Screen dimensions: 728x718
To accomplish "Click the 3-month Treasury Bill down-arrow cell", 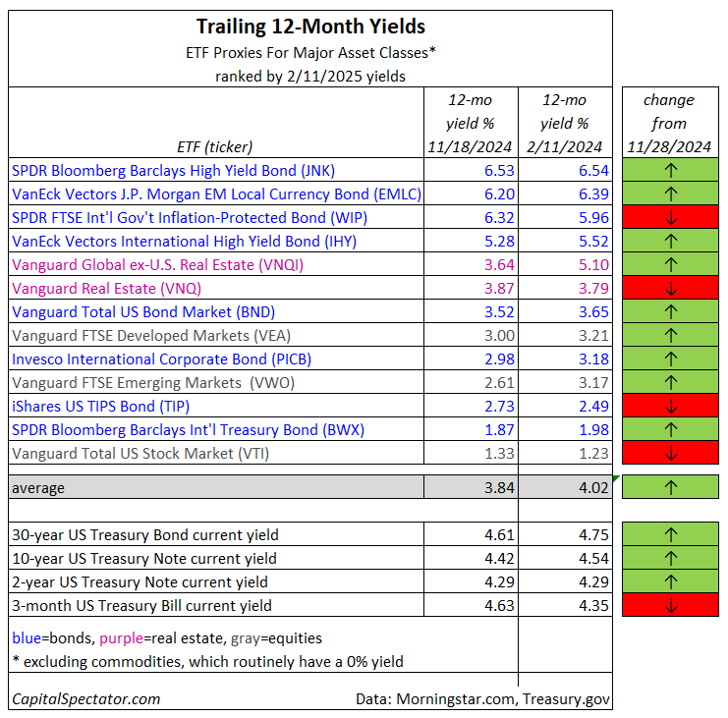I will pos(670,606).
